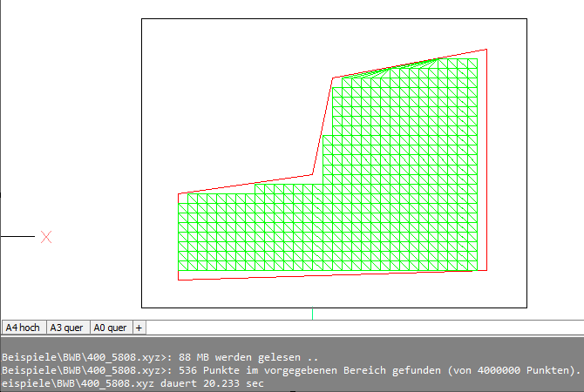Pick bottom-left vertex of red boundary polygon
This screenshot has width=584, height=392.
tap(179, 280)
